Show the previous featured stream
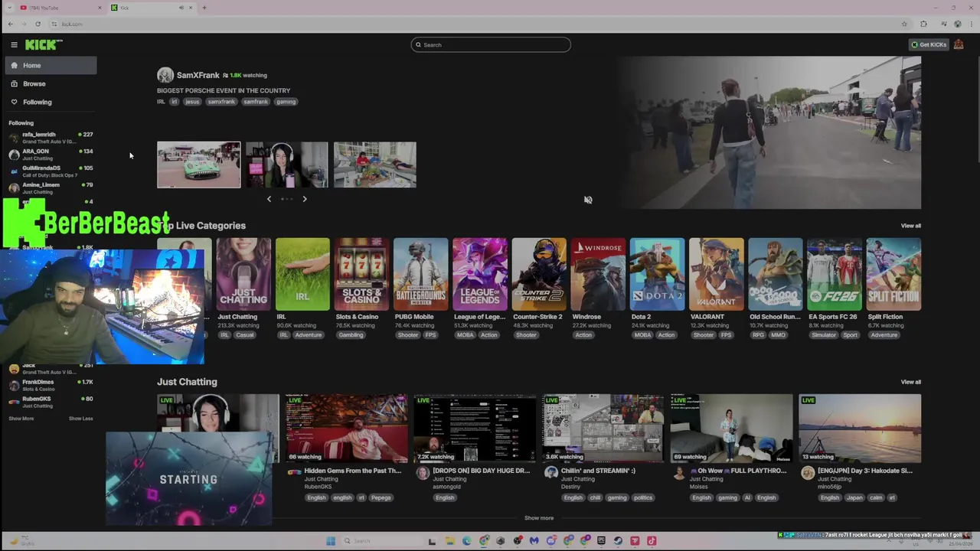Screen dimensions: 980x551 pos(269,199)
